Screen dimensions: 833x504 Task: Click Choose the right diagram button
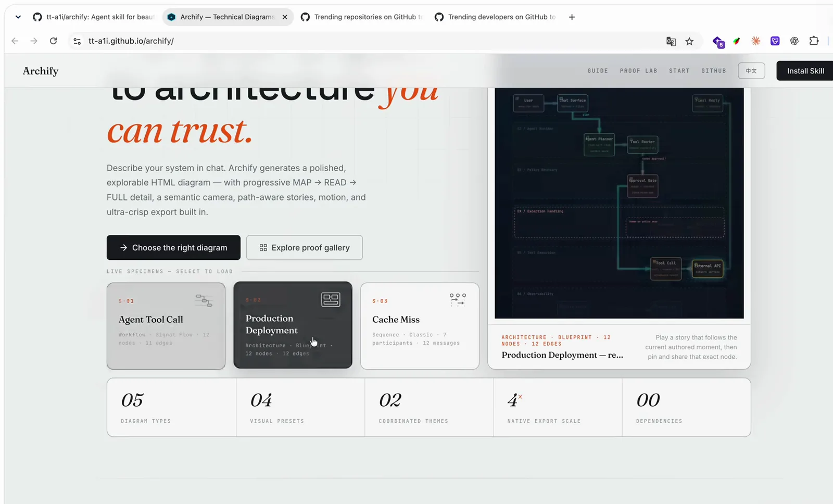coord(173,247)
